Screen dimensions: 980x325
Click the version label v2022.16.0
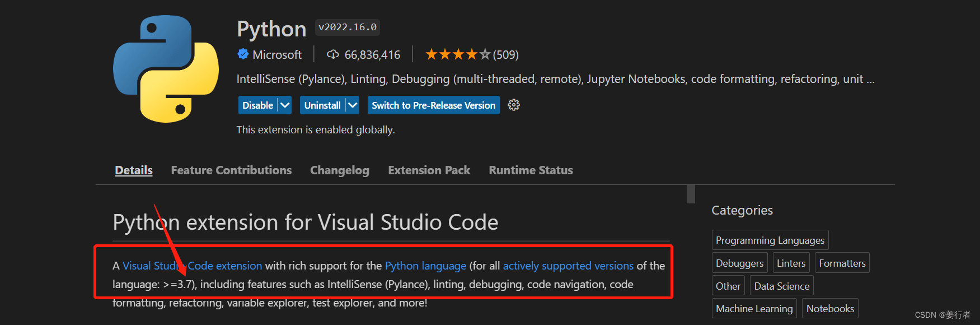pos(348,27)
